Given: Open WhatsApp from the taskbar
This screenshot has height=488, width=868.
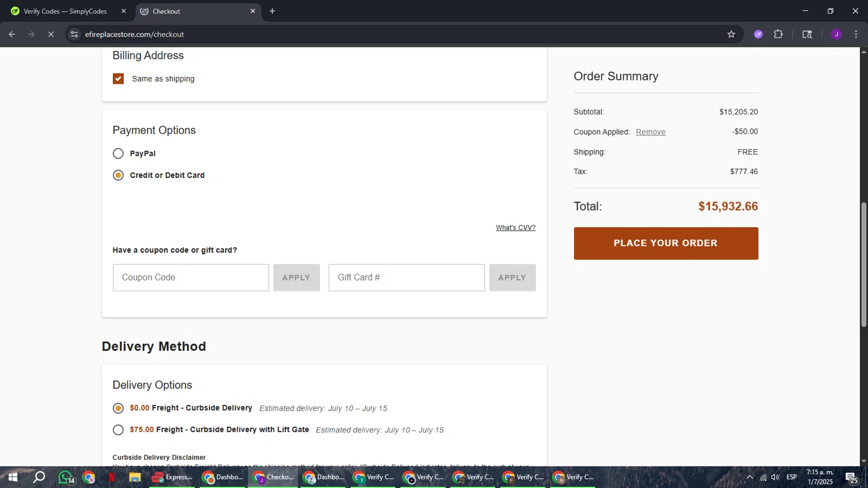Looking at the screenshot, I should 65,477.
